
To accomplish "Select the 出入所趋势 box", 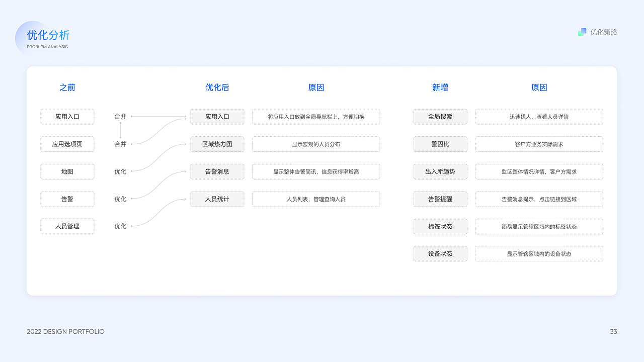I will (x=440, y=171).
